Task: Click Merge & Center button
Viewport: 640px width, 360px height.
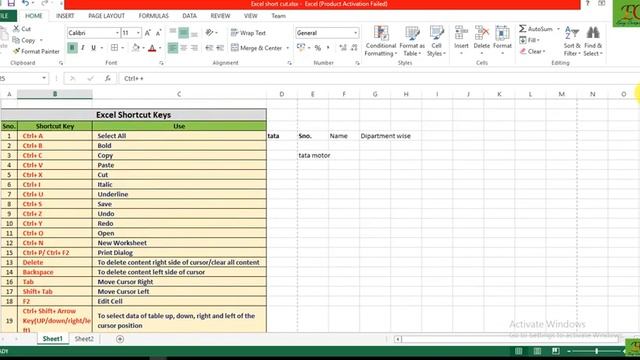Action: pos(257,48)
